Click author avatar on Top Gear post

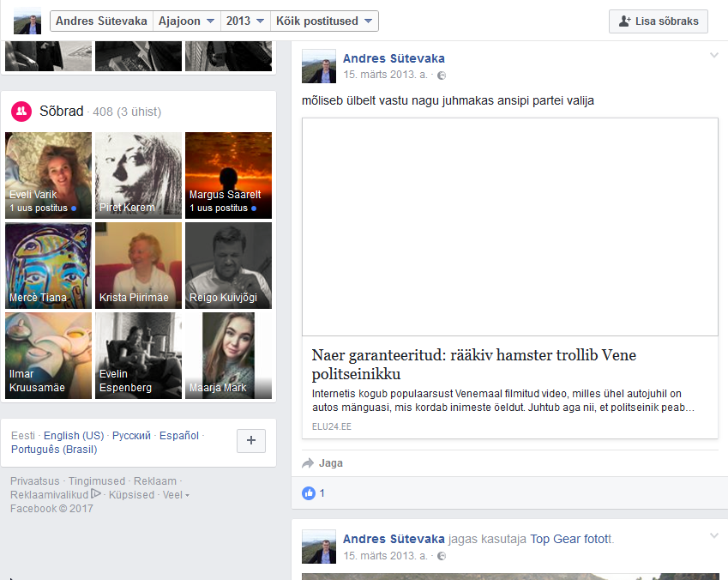click(x=319, y=547)
